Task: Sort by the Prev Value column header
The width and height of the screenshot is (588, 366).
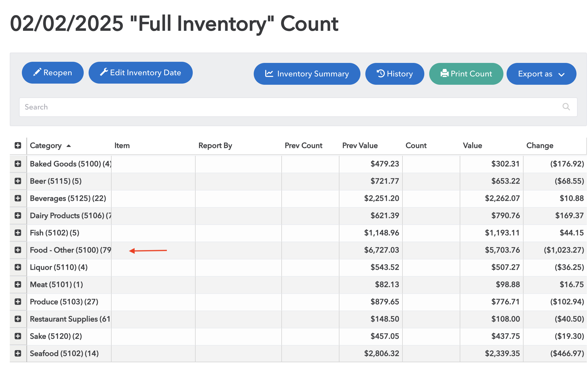Action: click(x=360, y=146)
